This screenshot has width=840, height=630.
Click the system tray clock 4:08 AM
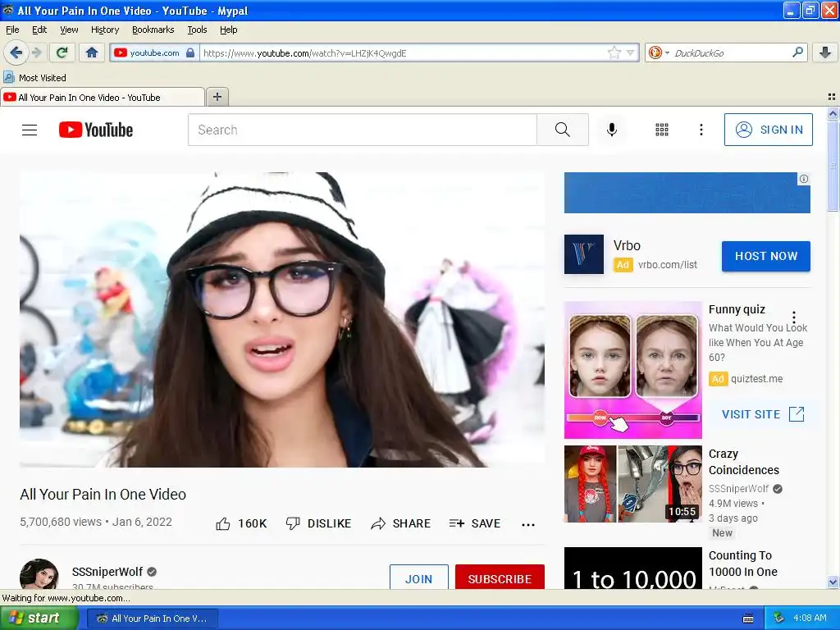[810, 618]
